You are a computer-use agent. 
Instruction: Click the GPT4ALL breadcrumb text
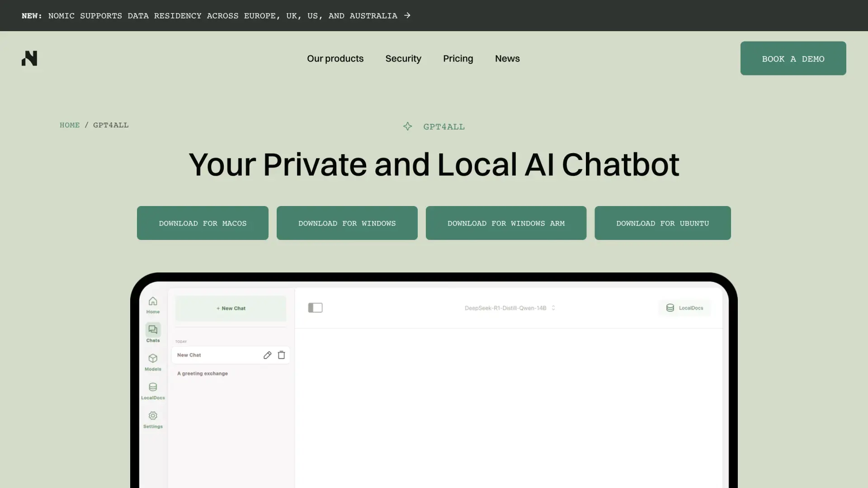111,125
